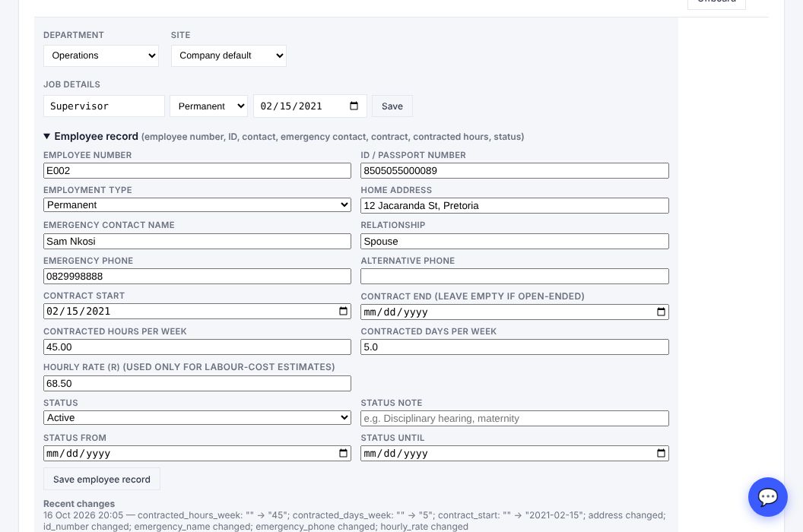The image size is (803, 532).
Task: Click the Emergency Phone field
Action: (197, 276)
